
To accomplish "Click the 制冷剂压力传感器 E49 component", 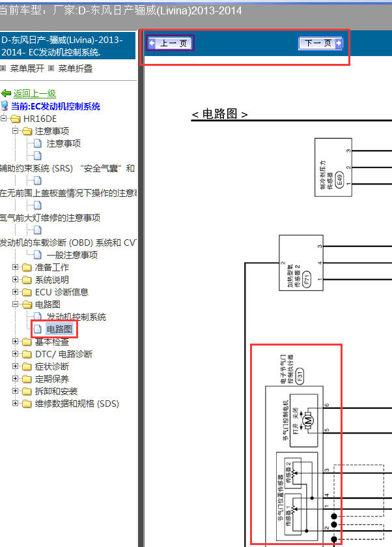I will point(333,168).
